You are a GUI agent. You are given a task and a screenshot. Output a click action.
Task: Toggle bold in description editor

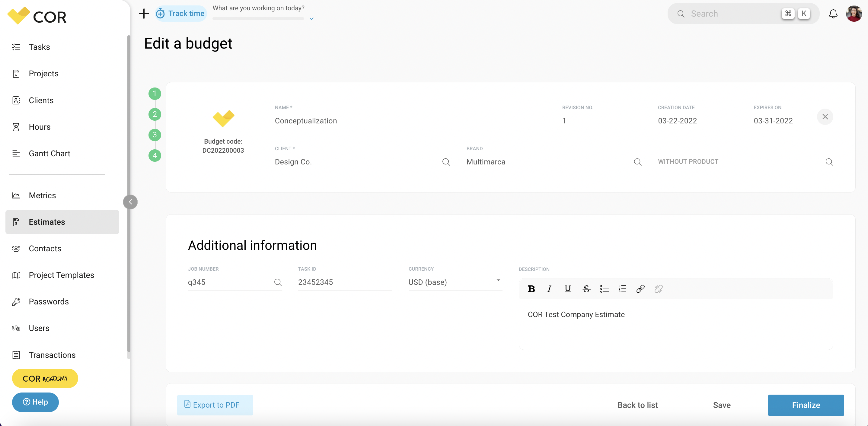tap(531, 289)
